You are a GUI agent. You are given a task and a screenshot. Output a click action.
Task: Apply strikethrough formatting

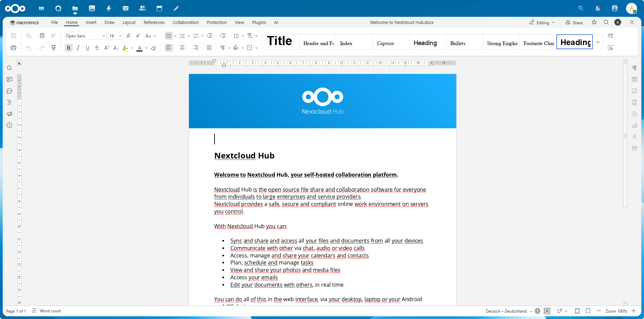[97, 48]
